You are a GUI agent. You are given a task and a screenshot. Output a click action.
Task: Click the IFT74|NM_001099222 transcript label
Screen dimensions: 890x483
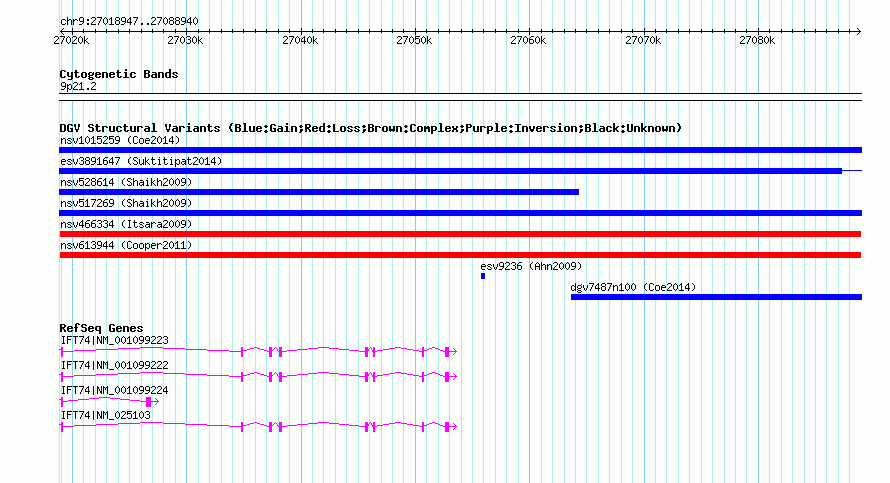pos(115,366)
